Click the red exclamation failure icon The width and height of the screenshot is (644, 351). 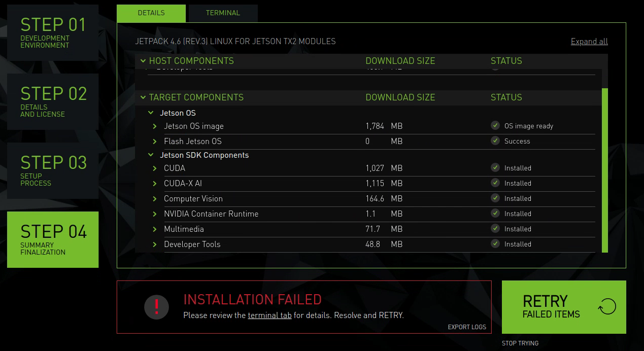coord(156,307)
